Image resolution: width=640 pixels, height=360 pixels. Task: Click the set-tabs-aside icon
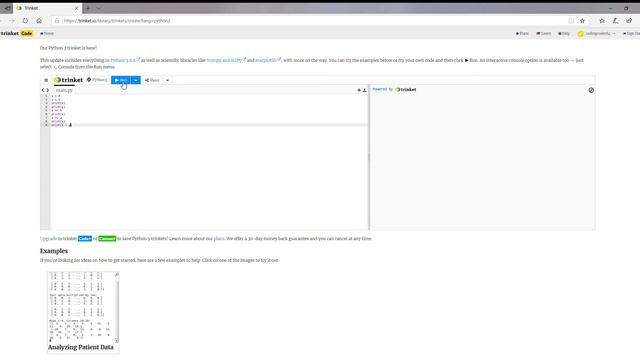point(7,8)
